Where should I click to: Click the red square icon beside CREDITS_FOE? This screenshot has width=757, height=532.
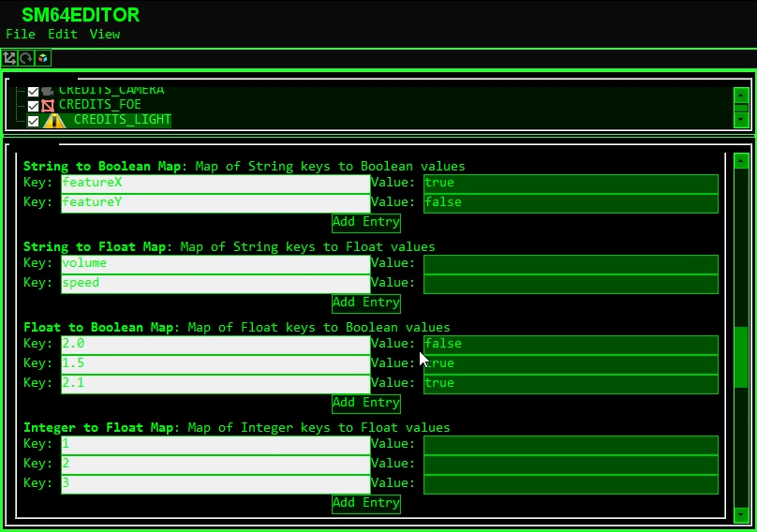pos(48,106)
